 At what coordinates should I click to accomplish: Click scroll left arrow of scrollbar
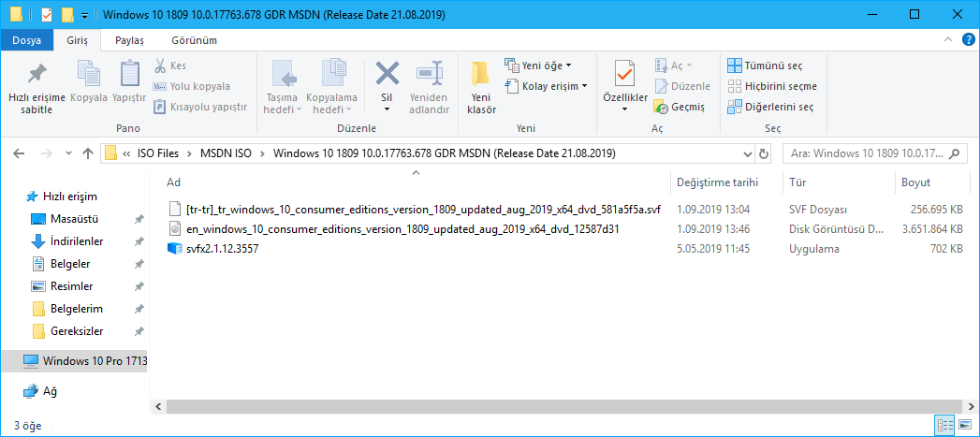(x=157, y=406)
